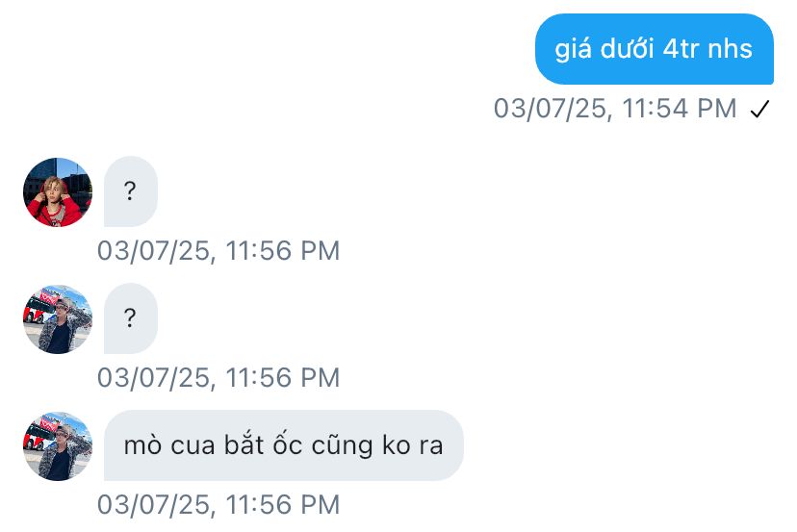Select the "?" bubble next to the red-hoodie avatar
The width and height of the screenshot is (797, 532).
[x=131, y=191]
